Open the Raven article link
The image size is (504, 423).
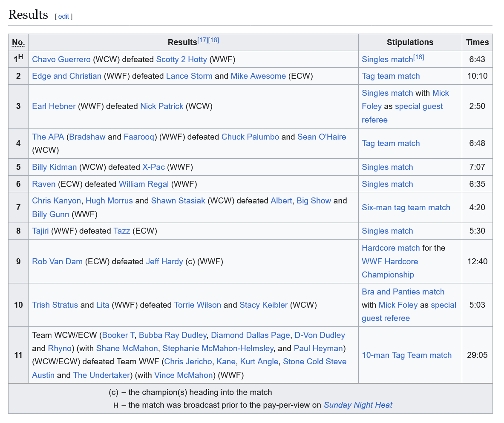pyautogui.click(x=44, y=184)
